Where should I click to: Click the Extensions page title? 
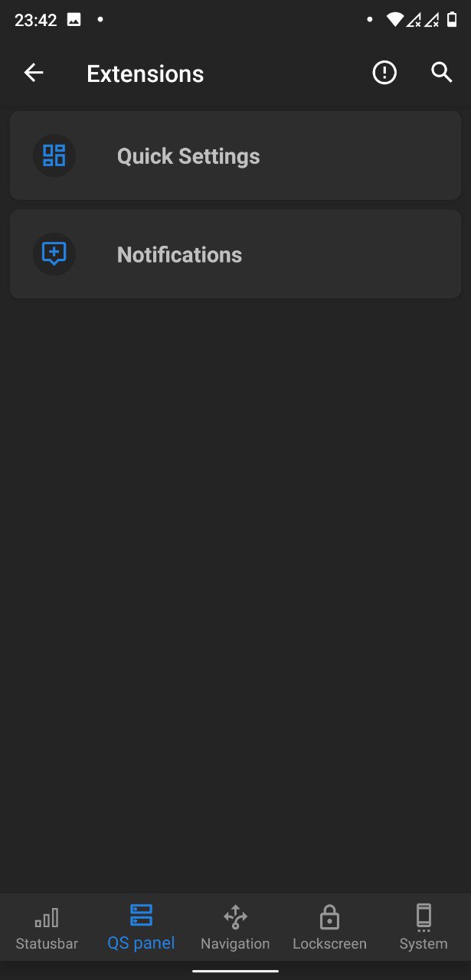click(146, 73)
